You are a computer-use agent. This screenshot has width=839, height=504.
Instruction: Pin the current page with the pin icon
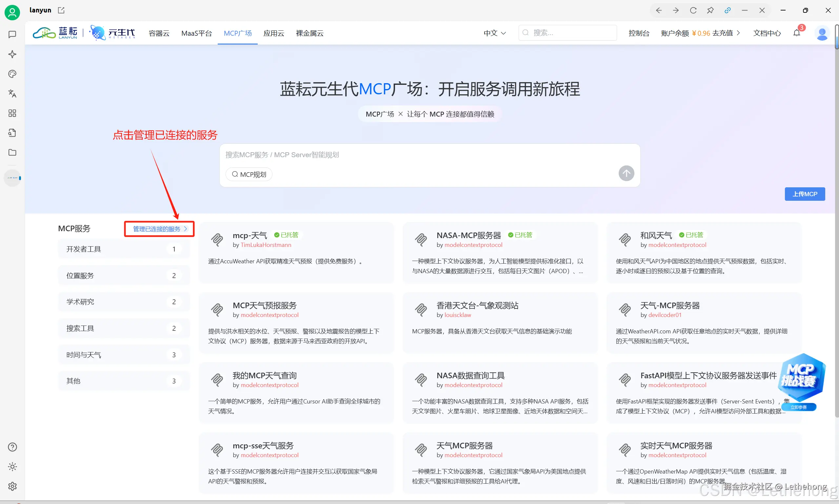(x=710, y=10)
